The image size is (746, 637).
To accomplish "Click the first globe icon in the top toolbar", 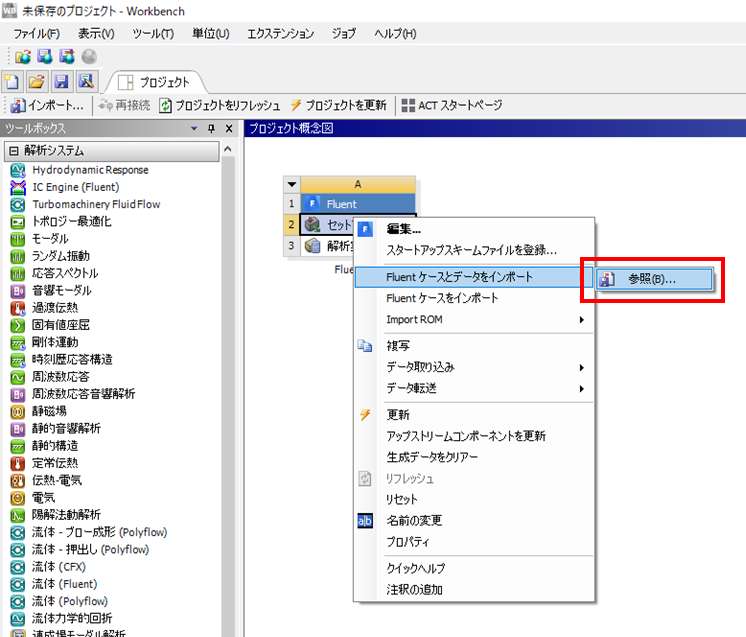I will 22,57.
